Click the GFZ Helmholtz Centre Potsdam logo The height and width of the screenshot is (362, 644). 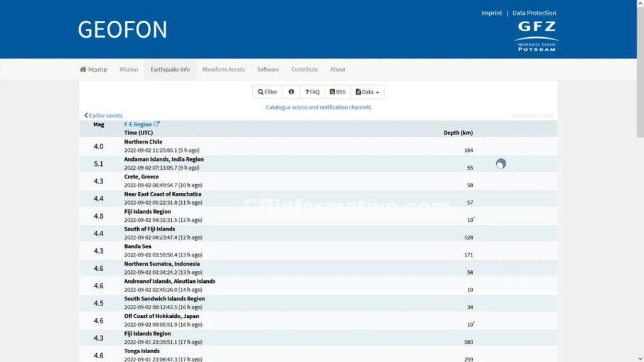pyautogui.click(x=536, y=36)
